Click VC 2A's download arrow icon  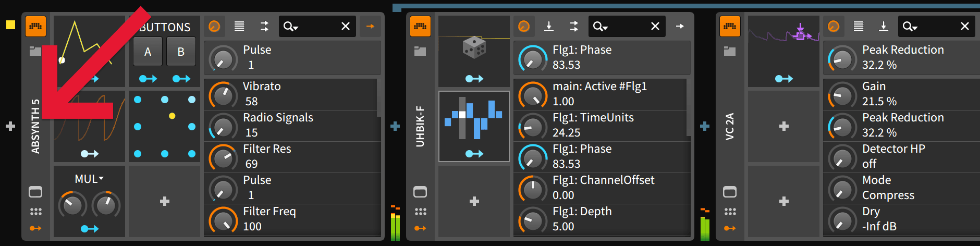coord(884,26)
